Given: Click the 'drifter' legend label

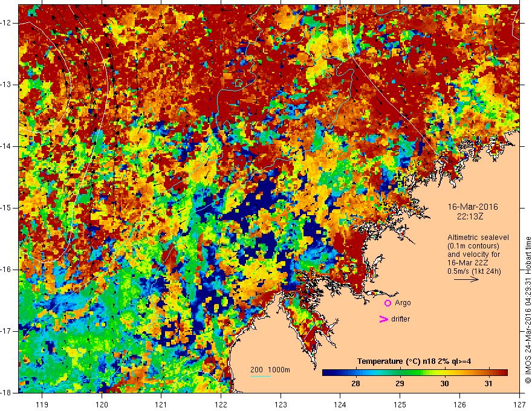Looking at the screenshot, I should coord(400,319).
